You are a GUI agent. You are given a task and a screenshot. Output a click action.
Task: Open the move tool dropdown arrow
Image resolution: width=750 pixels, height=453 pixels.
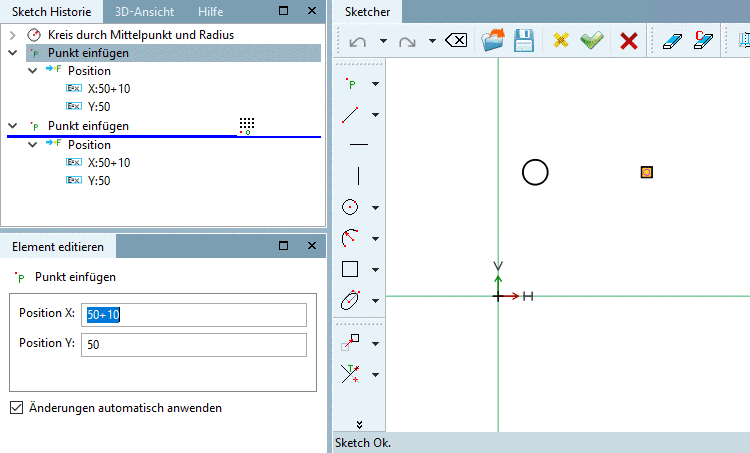(375, 343)
